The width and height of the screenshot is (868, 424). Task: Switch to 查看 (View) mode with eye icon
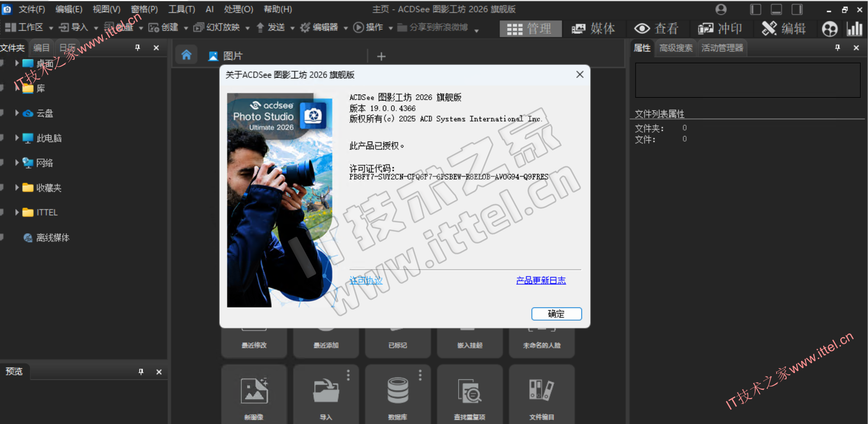[x=656, y=29]
